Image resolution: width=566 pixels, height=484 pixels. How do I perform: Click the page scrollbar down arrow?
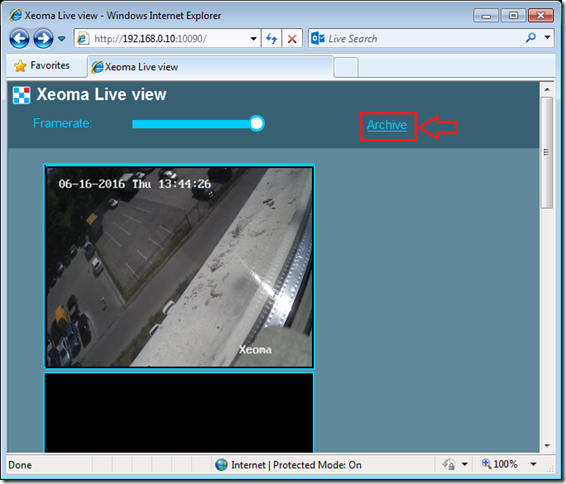point(547,446)
